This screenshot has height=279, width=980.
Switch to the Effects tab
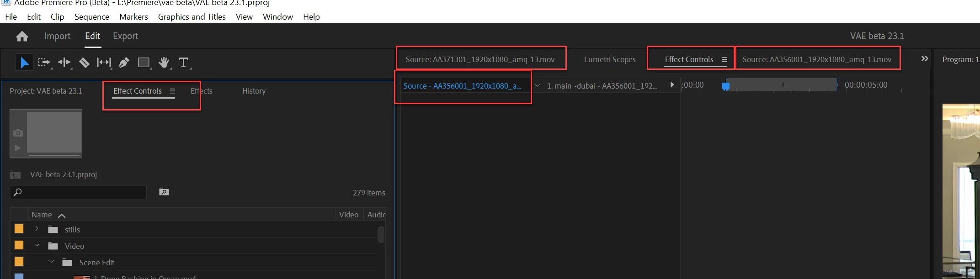click(202, 91)
